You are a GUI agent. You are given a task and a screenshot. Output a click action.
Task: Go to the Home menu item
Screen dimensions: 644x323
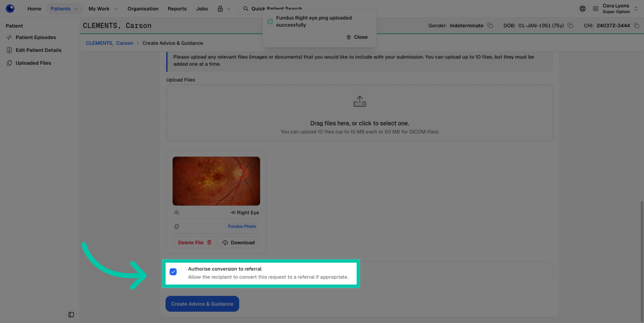[x=34, y=9]
